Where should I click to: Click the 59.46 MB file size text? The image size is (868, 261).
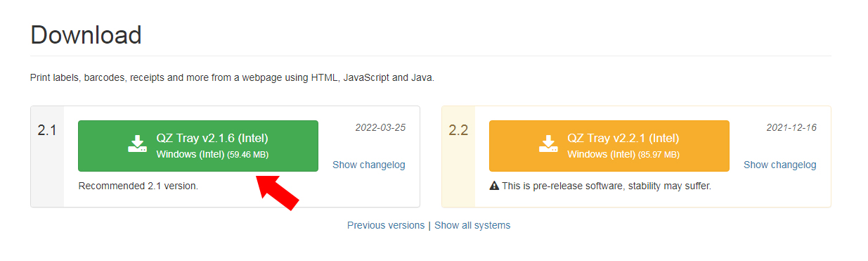pyautogui.click(x=248, y=154)
